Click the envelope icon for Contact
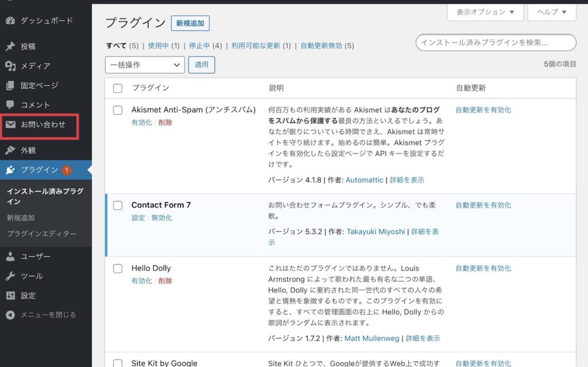 tap(10, 124)
